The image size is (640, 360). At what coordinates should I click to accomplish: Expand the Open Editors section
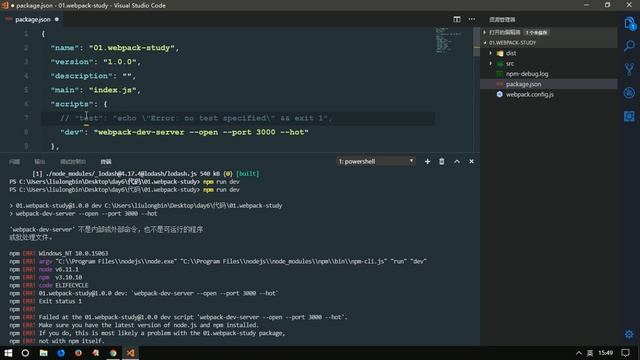coord(484,32)
